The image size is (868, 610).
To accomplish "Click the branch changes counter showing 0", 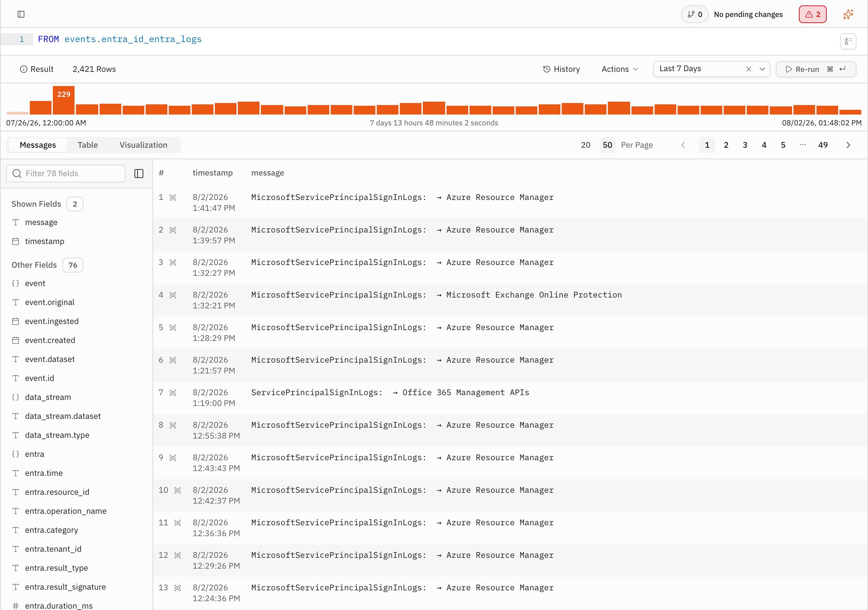I will click(695, 14).
